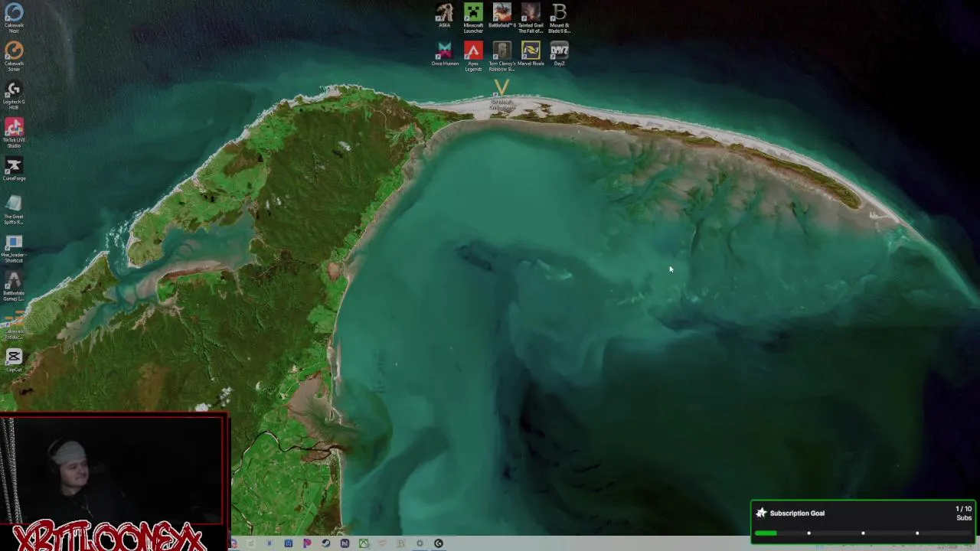The height and width of the screenshot is (551, 980).
Task: Open Steam from the taskbar
Action: coord(325,543)
